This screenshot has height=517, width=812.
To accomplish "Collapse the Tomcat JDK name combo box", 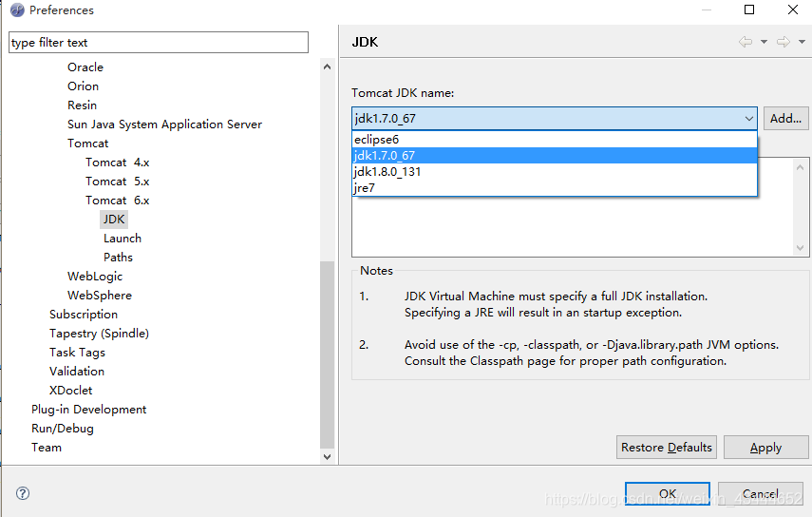I will coord(748,119).
